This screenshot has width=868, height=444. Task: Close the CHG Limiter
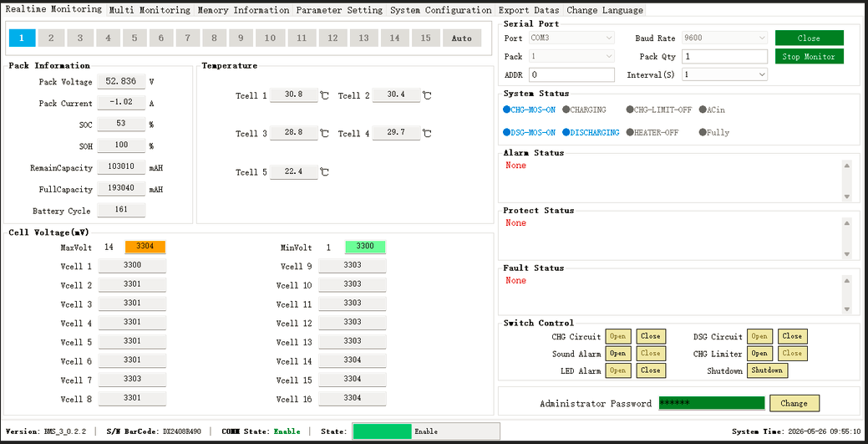coord(792,353)
